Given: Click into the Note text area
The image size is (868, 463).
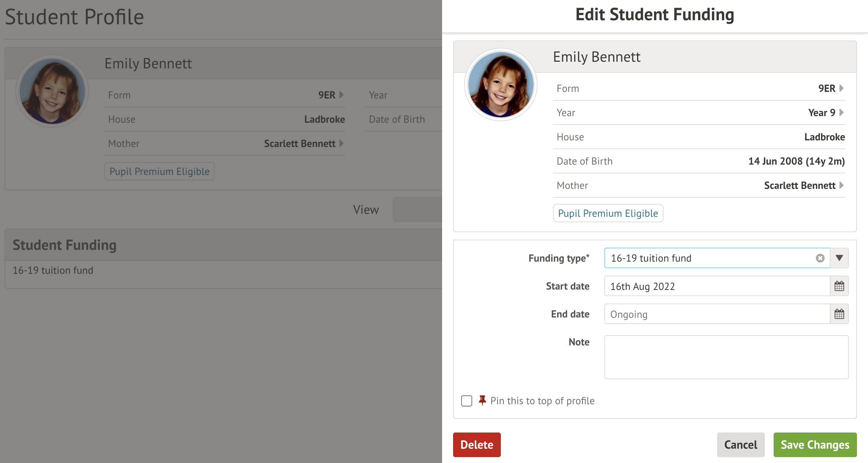Looking at the screenshot, I should click(726, 357).
